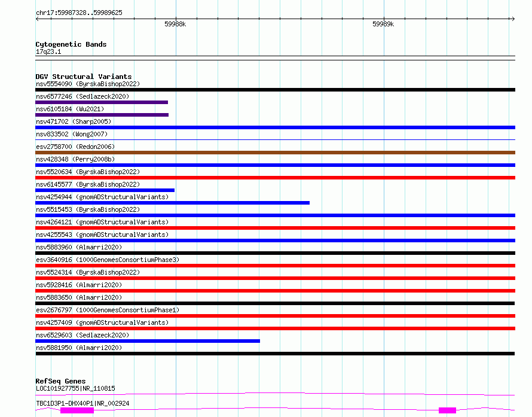Click the thin blue line under nsv833502

click(275, 139)
